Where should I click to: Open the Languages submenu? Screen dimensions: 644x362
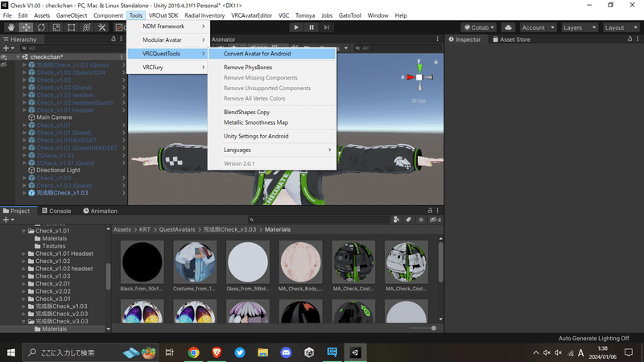pyautogui.click(x=272, y=150)
